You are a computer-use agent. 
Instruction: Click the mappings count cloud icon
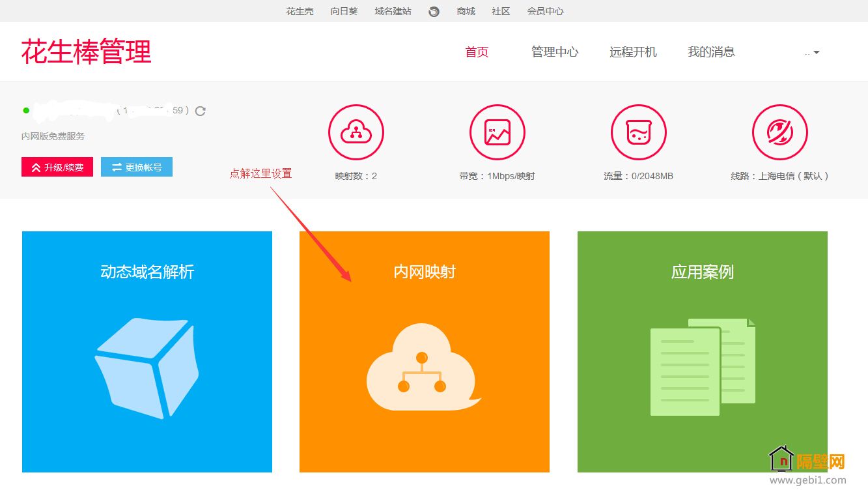click(x=356, y=132)
